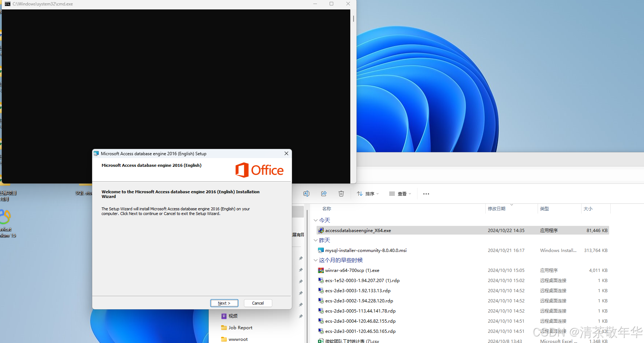Collapse the 昨天 file group
644x343 pixels.
point(315,240)
